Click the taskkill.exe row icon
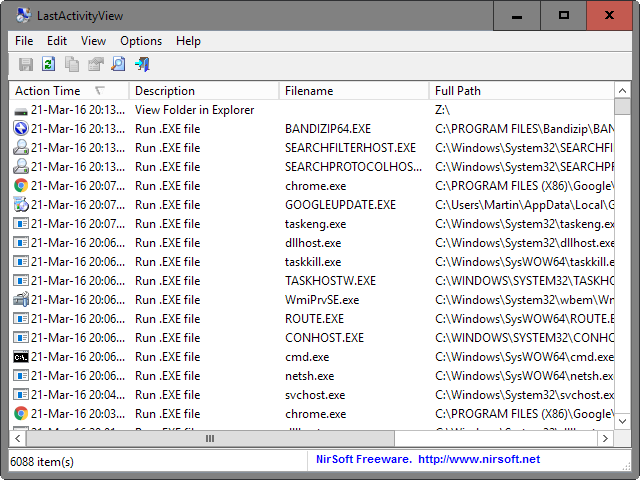Viewport: 640px width, 480px height. tap(20, 262)
